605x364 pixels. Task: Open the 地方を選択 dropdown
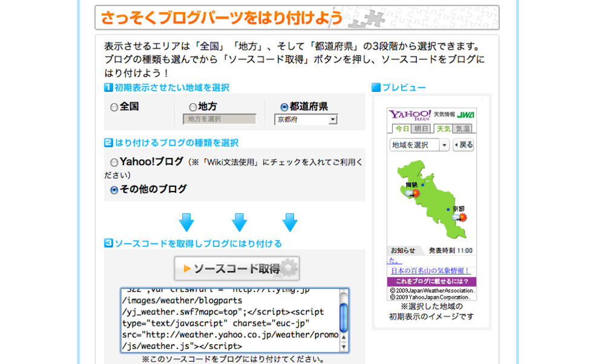pos(220,119)
